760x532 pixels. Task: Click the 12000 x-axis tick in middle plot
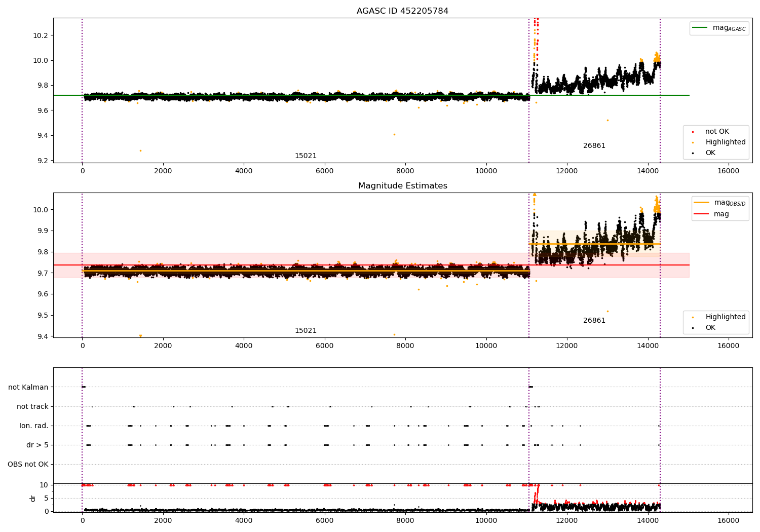click(x=566, y=346)
